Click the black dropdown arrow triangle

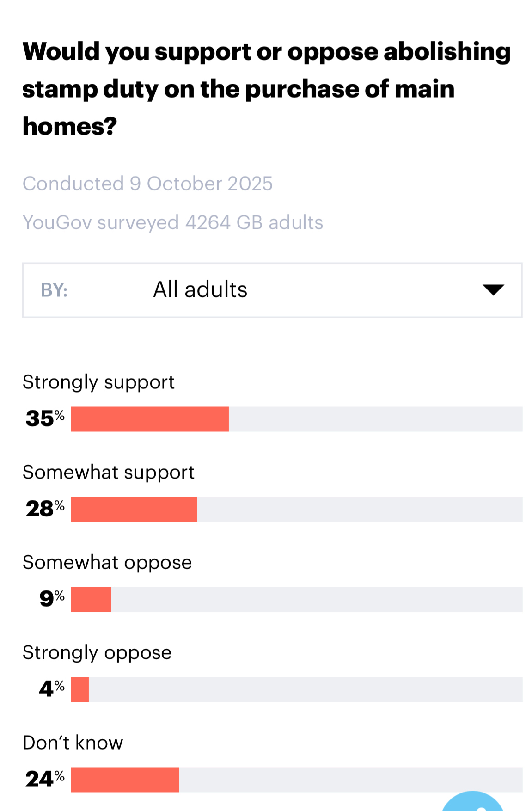493,290
